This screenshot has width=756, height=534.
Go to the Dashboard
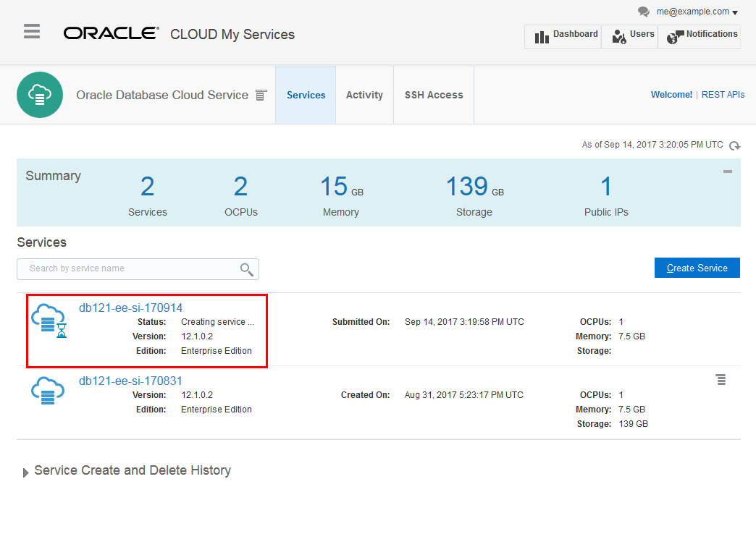click(563, 37)
